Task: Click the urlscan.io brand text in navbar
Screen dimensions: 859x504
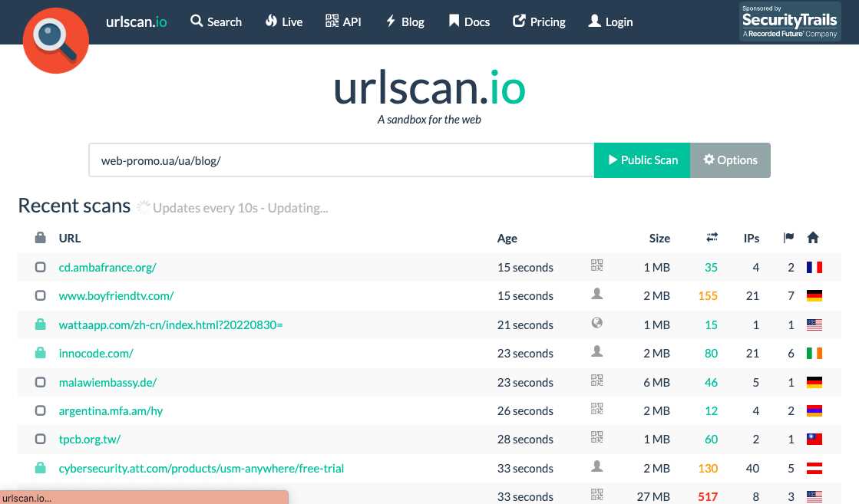Action: tap(137, 22)
